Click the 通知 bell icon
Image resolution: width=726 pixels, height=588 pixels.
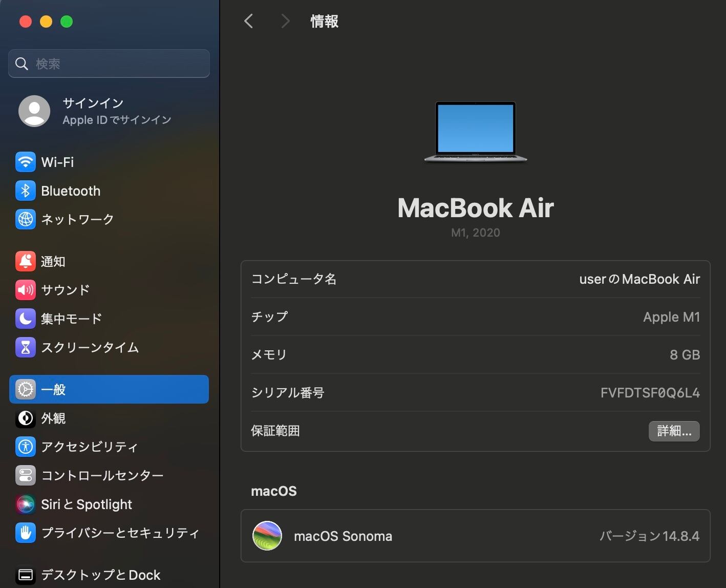click(x=25, y=262)
